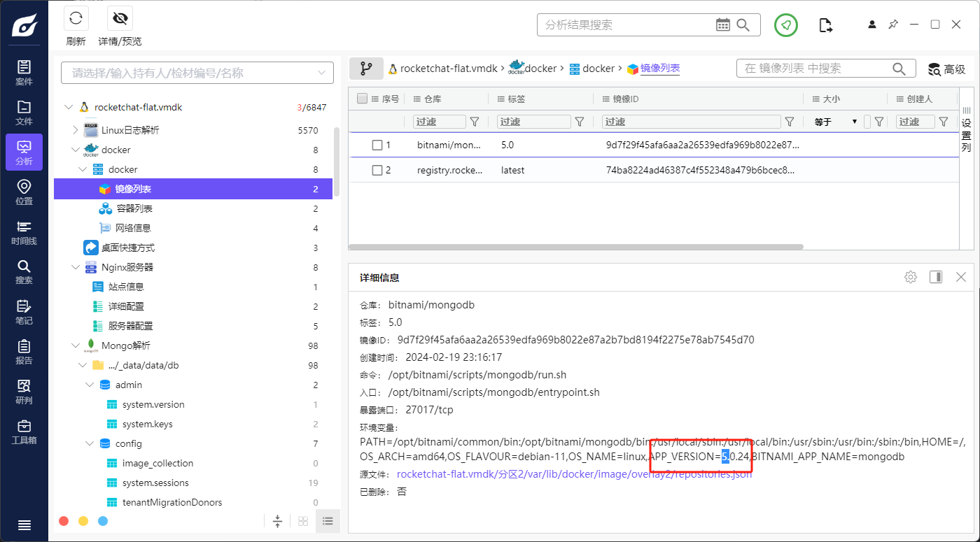980x542 pixels.
Task: Click the filter funnel for 标签 column
Action: (579, 122)
